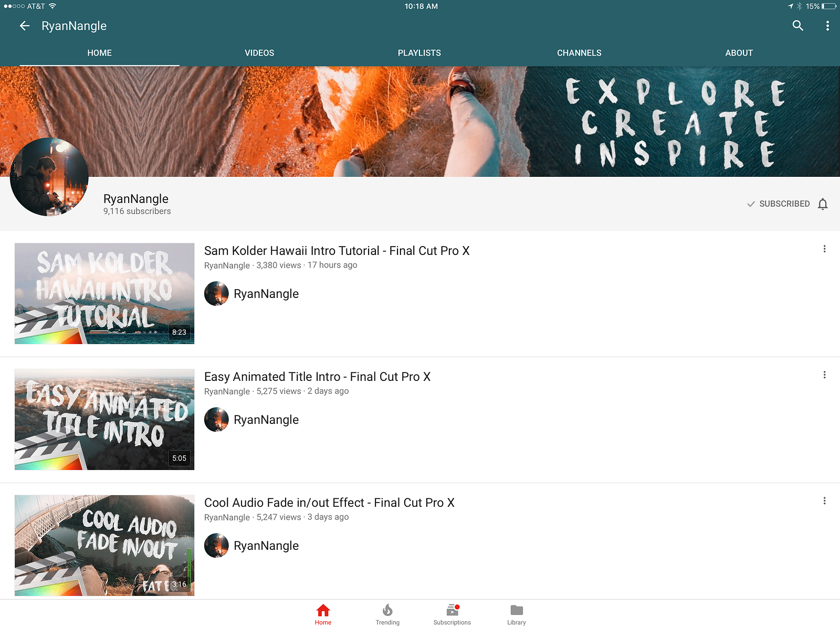Tap channel avatar under Cool Audio Fade video
The height and width of the screenshot is (629, 840).
click(x=216, y=546)
